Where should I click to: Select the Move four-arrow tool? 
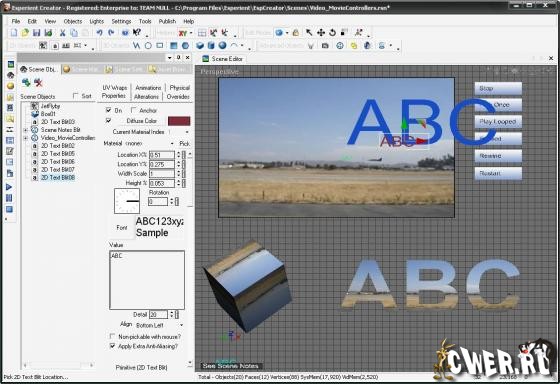321,33
